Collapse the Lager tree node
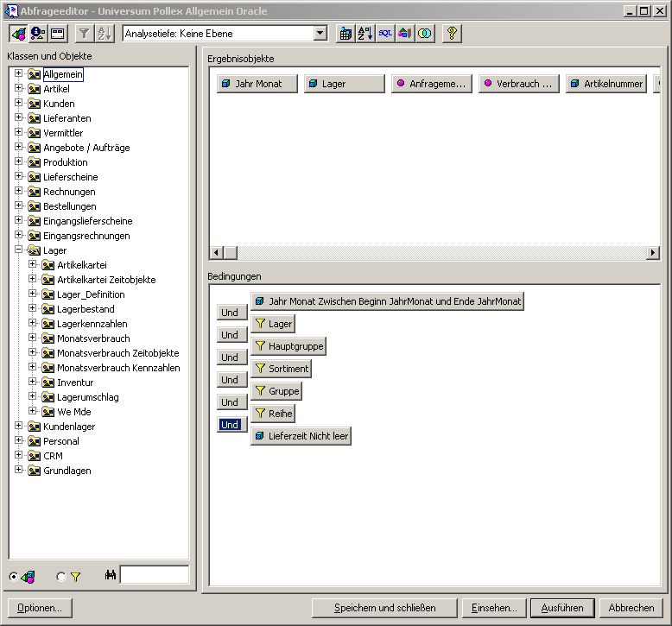The image size is (672, 626). [x=18, y=250]
